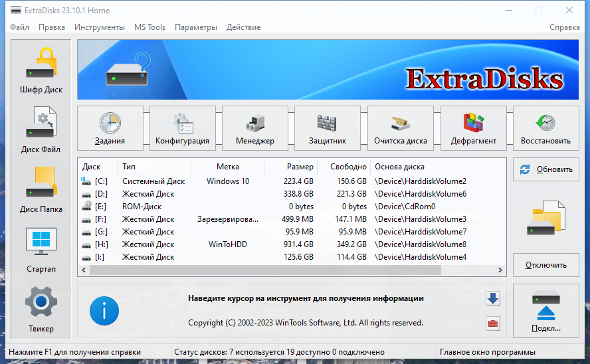Viewport: 590px width, 364px height.
Task: Open the Шифр Диск encrypted disk tool
Action: [x=41, y=70]
